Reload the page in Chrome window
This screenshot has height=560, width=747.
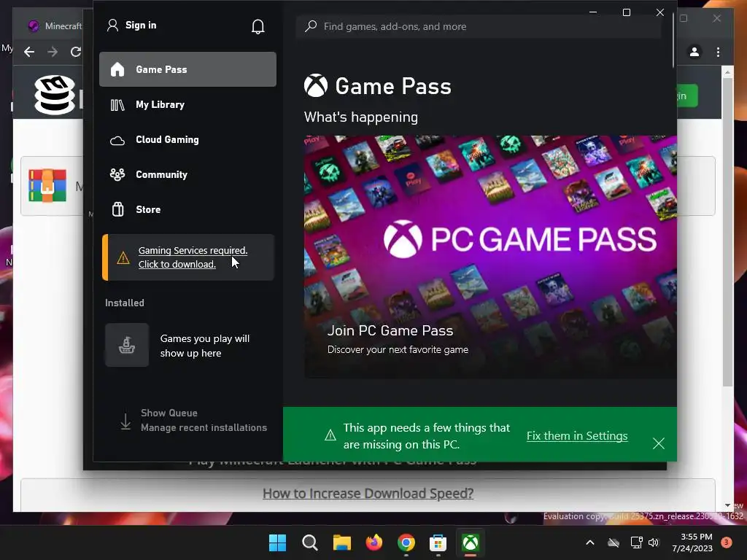tap(75, 52)
